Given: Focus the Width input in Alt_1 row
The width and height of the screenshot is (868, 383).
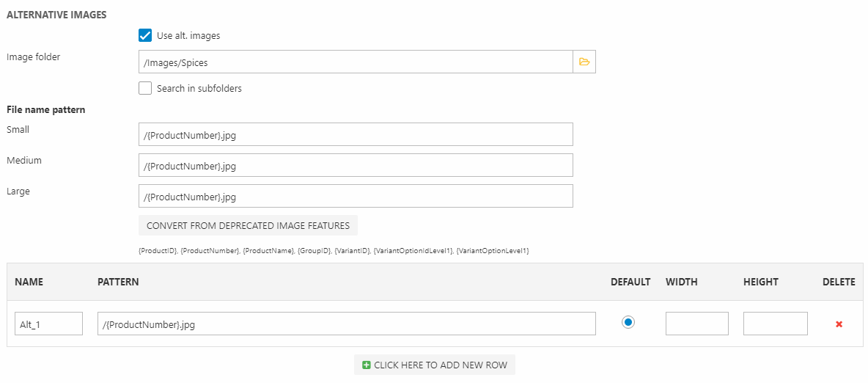Looking at the screenshot, I should pyautogui.click(x=696, y=324).
